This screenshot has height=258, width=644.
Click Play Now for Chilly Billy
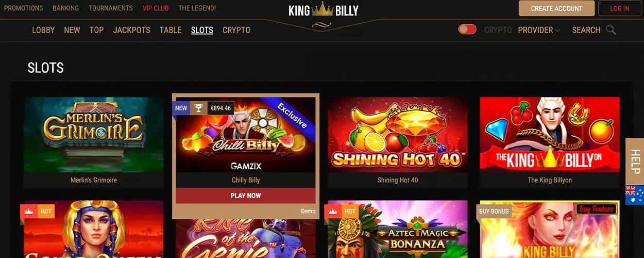(x=246, y=196)
